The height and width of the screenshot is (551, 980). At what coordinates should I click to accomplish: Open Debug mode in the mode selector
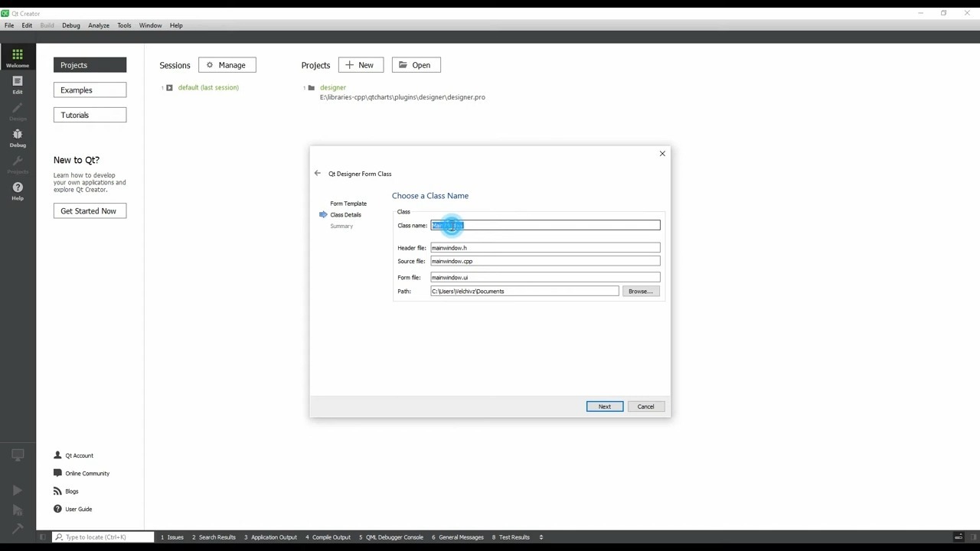[x=18, y=138]
